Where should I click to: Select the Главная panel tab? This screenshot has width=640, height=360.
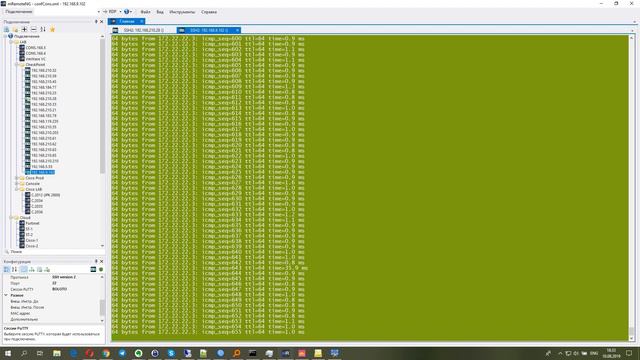click(127, 21)
